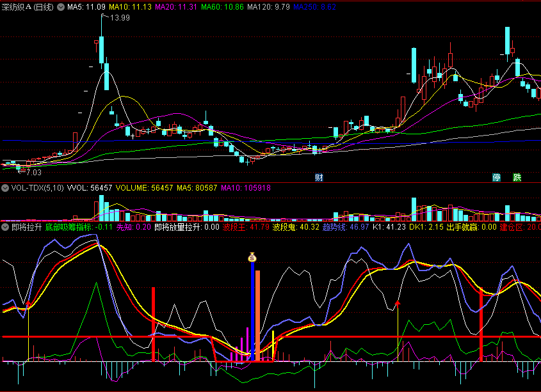The image size is (541, 392).
Task: Click the VOLUME: 56457 value
Action: 144,188
